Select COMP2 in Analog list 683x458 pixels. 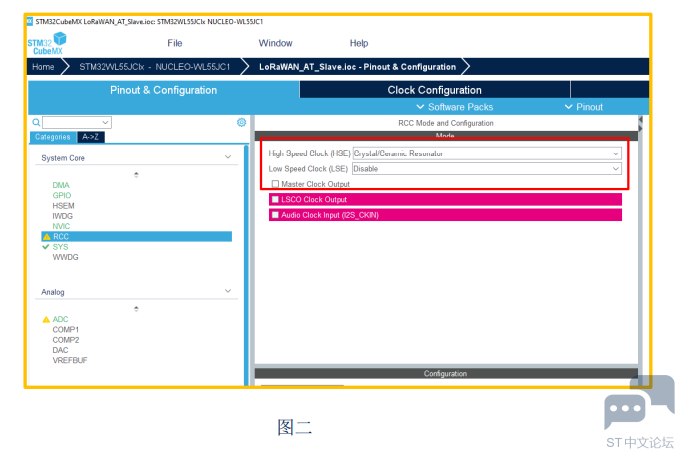coord(66,340)
